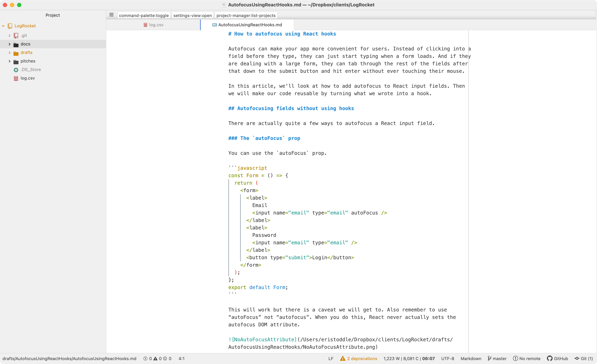
Task: Click the settings-view:open button
Action: [x=192, y=15]
